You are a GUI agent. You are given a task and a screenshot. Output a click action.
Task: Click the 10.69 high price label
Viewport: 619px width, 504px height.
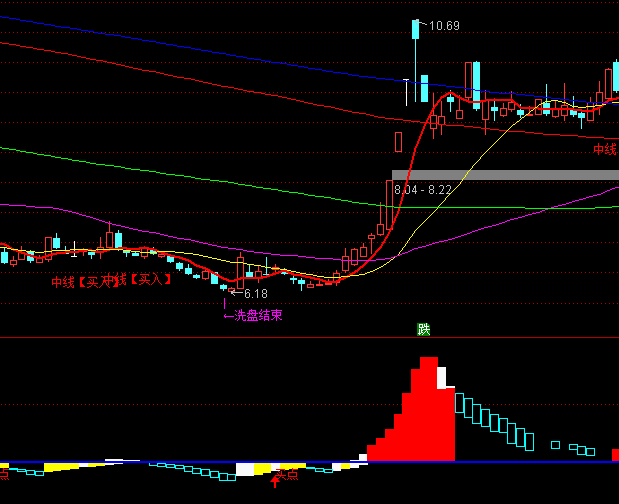(x=444, y=25)
